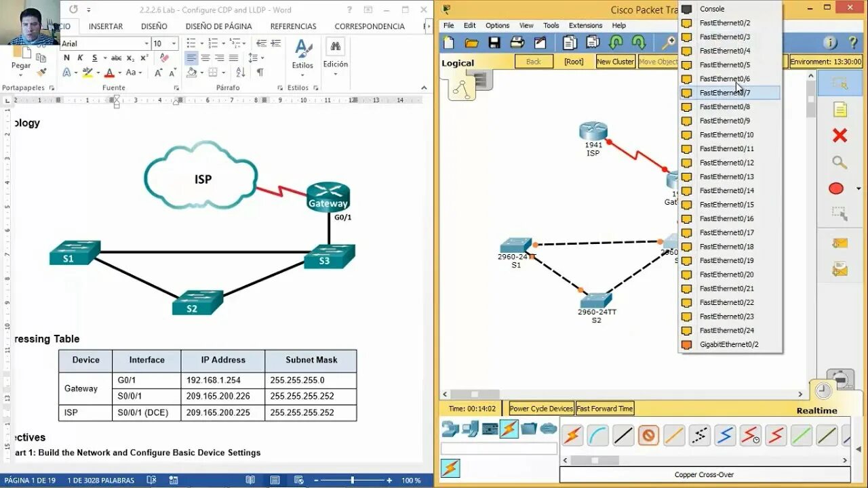Open the font size 10 dropdown
The width and height of the screenshot is (868, 488).
(174, 43)
